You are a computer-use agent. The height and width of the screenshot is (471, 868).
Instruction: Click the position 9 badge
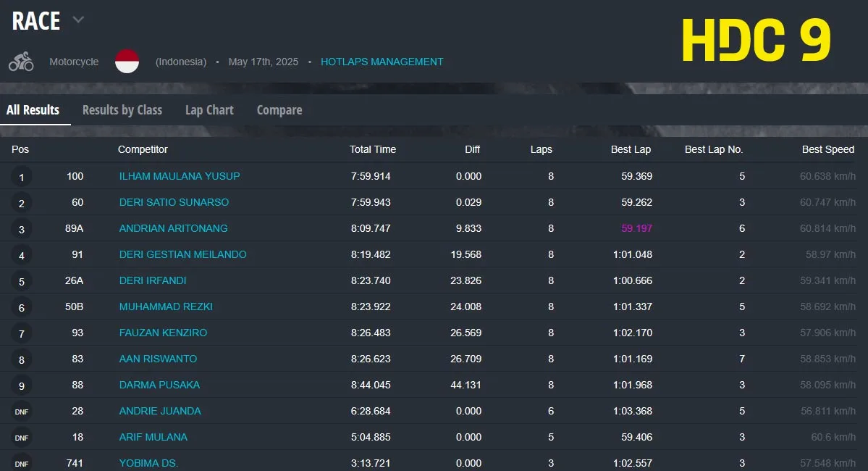(x=22, y=385)
